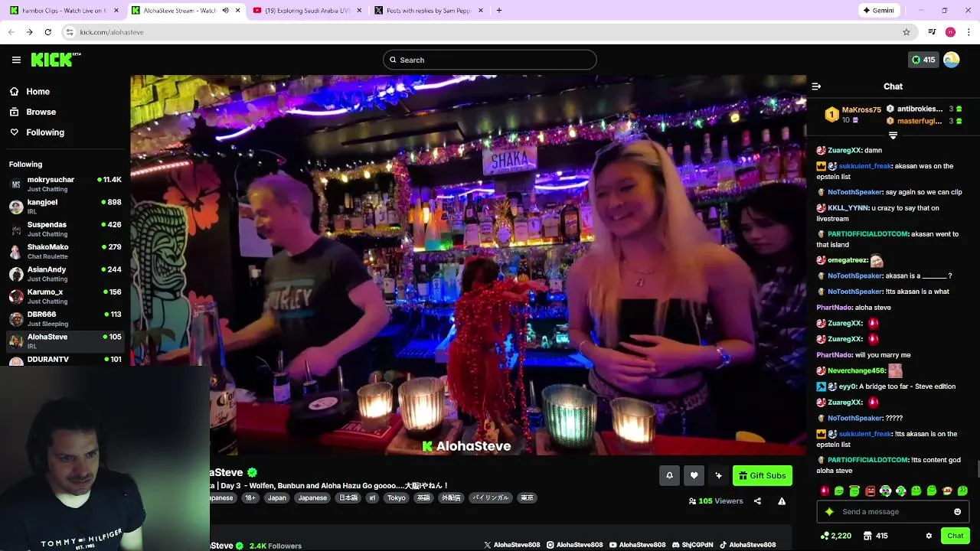Click the Kick search box
The width and height of the screenshot is (980, 551).
click(x=490, y=60)
